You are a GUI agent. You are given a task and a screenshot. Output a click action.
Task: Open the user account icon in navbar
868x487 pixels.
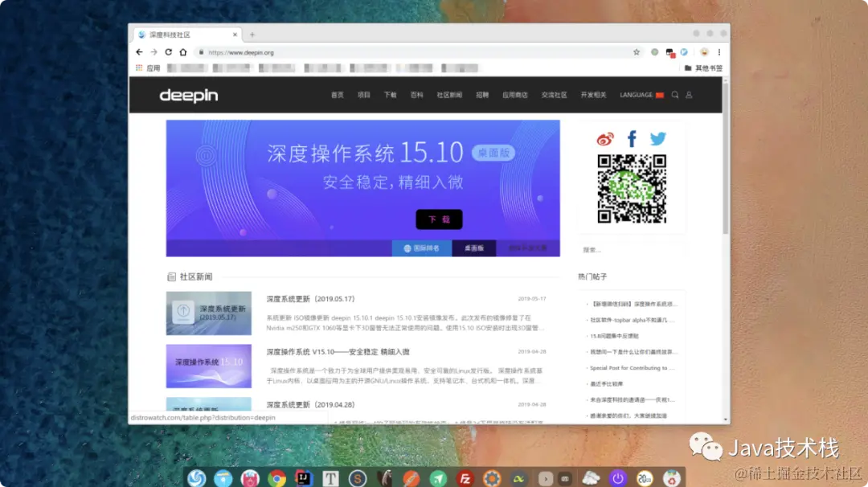690,95
